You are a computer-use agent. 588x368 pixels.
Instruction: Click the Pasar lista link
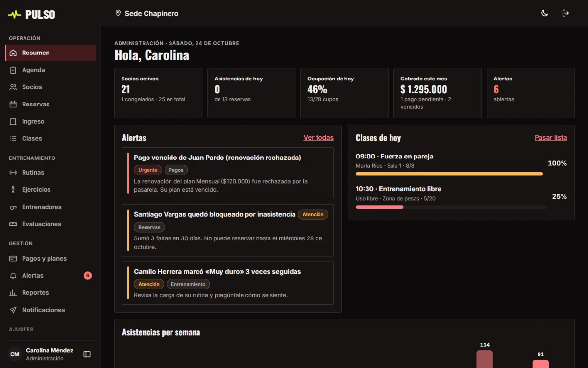click(551, 138)
